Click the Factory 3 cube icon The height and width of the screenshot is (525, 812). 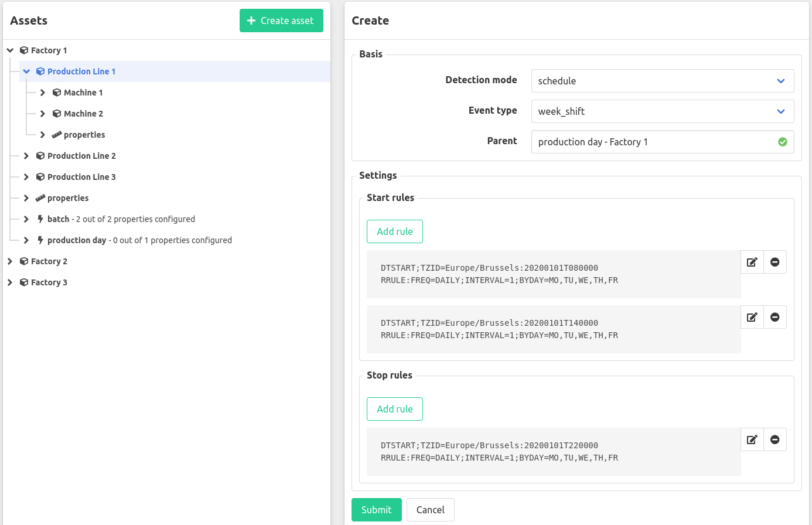coord(24,282)
